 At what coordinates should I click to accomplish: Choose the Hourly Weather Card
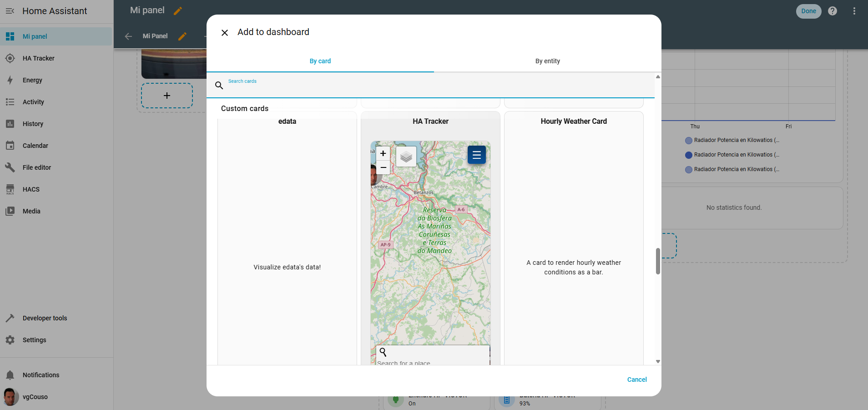tap(574, 239)
